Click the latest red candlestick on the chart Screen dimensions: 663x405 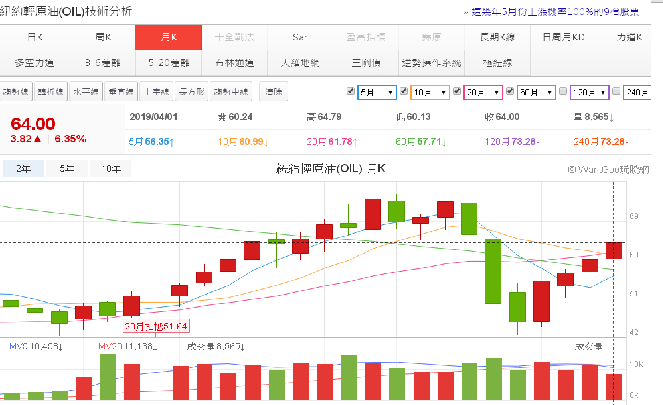[614, 250]
